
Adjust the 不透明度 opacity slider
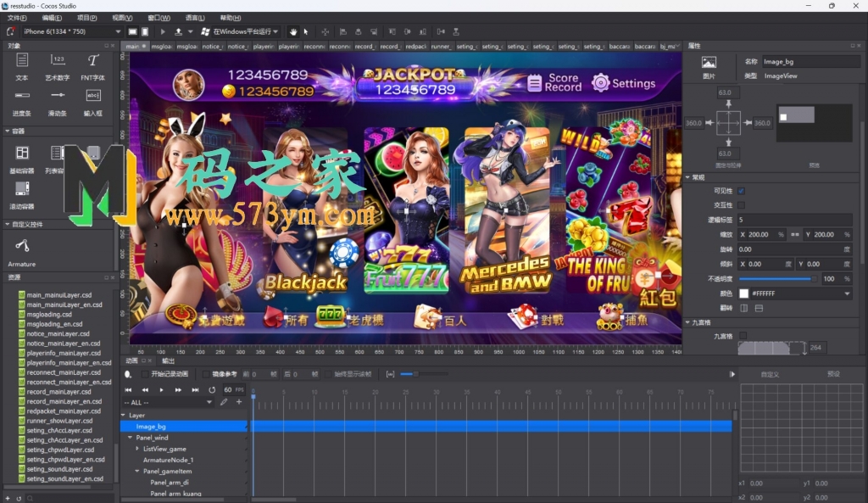pyautogui.click(x=777, y=279)
